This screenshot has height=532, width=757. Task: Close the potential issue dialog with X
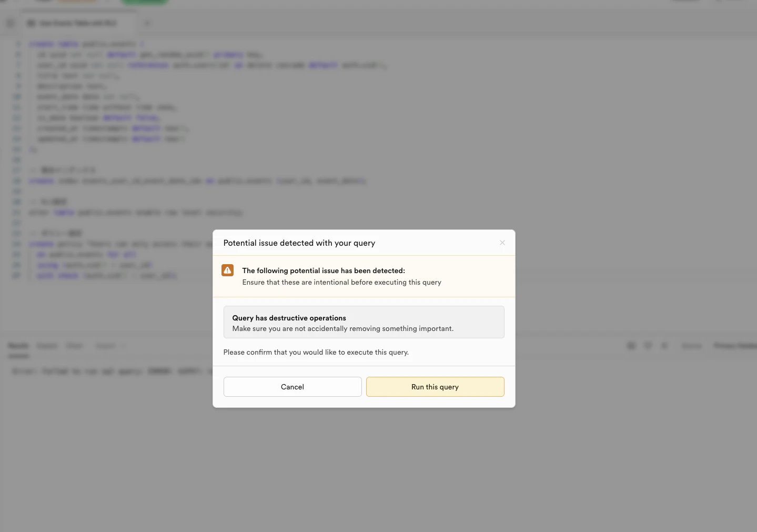click(502, 243)
